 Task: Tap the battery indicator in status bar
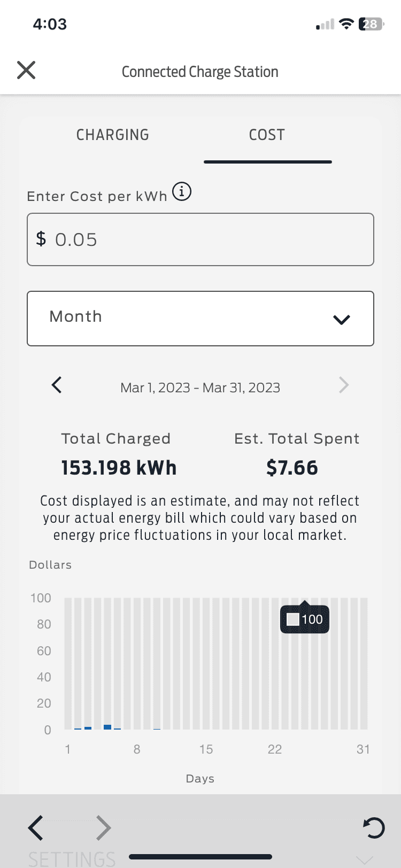372,24
